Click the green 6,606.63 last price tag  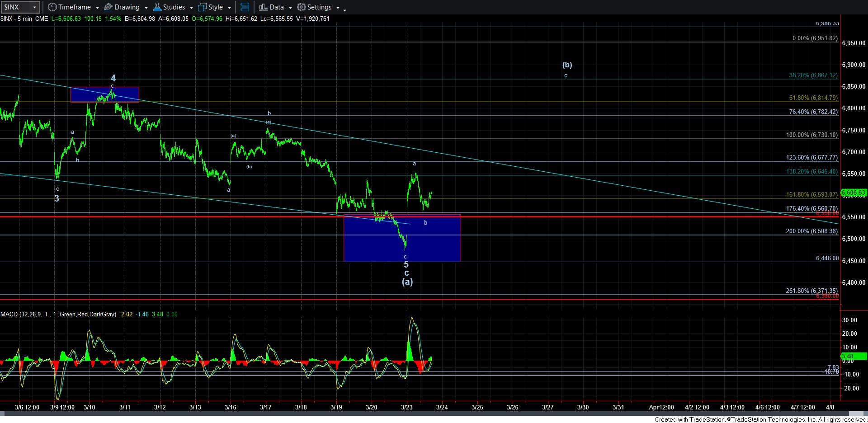[853, 193]
